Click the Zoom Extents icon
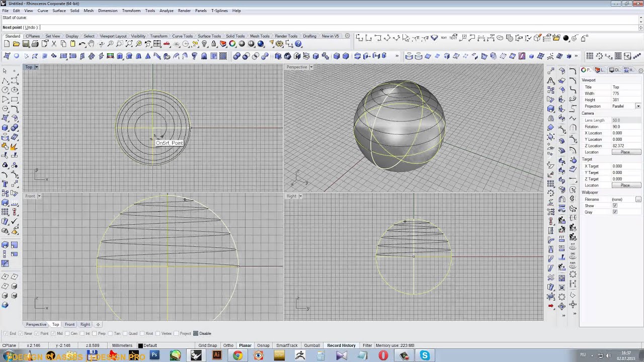The height and width of the screenshot is (362, 644). point(129,44)
